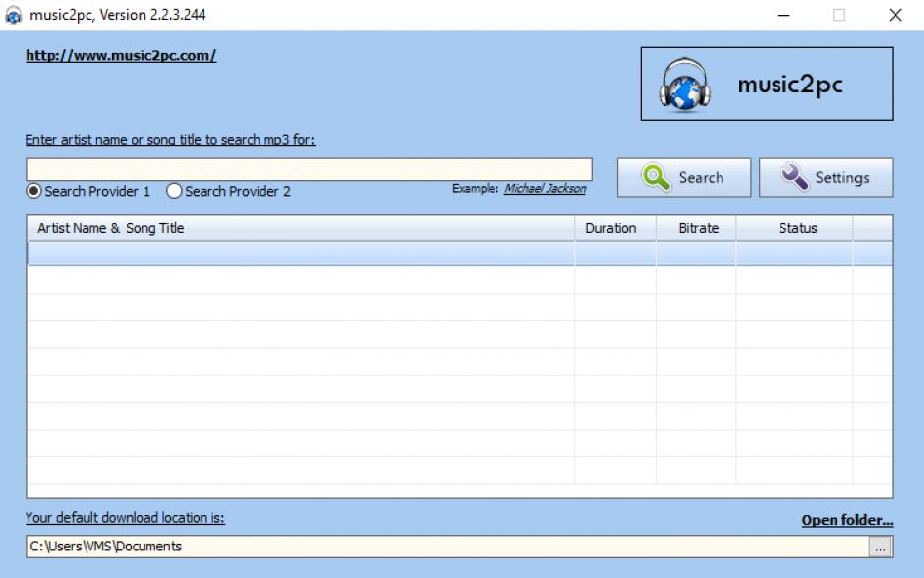This screenshot has width=924, height=578.
Task: Click 'Enter artist name or song title' label
Action: tap(170, 140)
